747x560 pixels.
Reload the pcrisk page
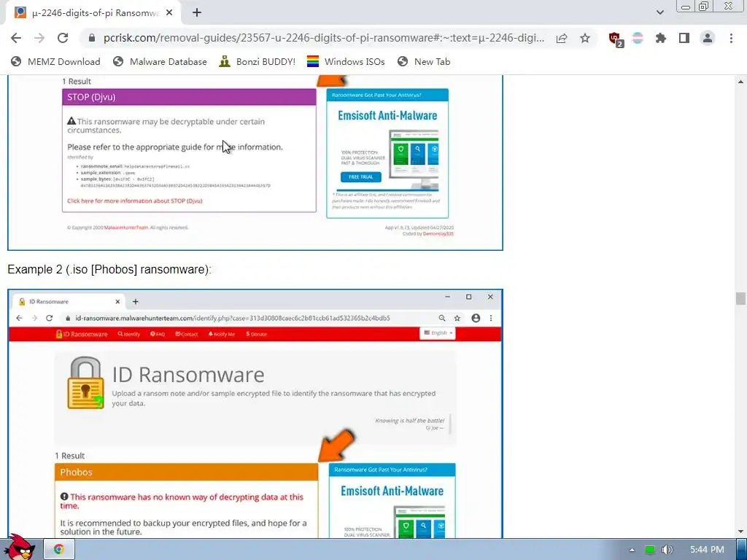(63, 38)
